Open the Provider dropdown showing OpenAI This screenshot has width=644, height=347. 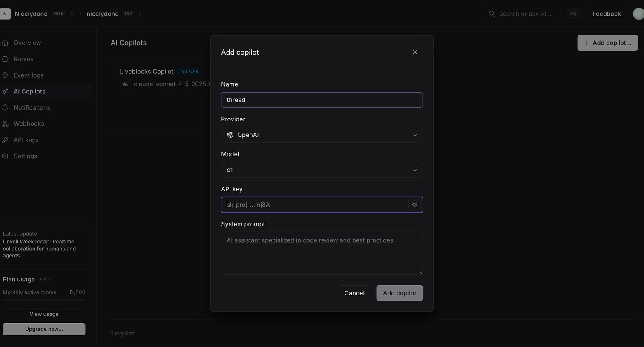coord(322,135)
